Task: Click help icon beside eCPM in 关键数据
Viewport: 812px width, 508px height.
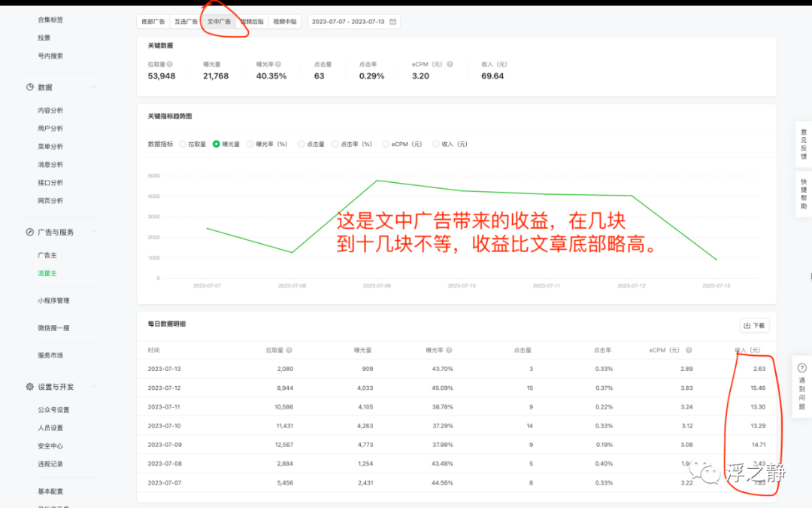Action: [450, 64]
